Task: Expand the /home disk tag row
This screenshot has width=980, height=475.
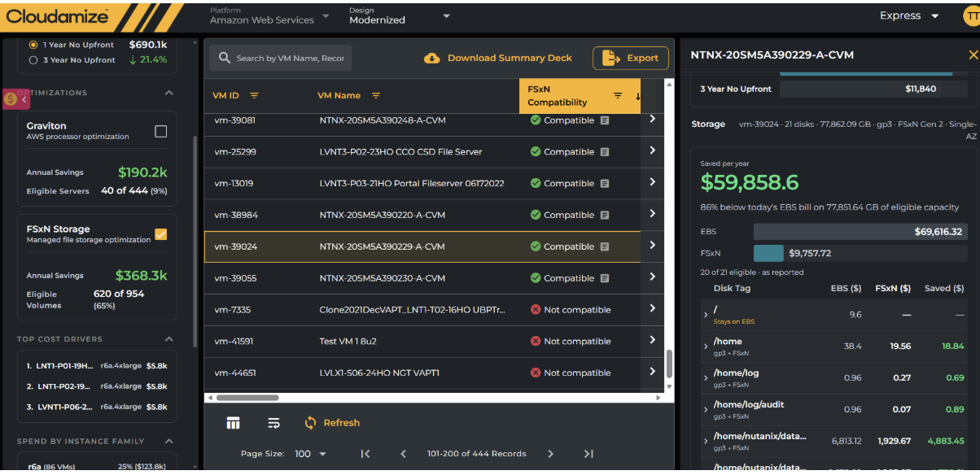Action: 706,346
